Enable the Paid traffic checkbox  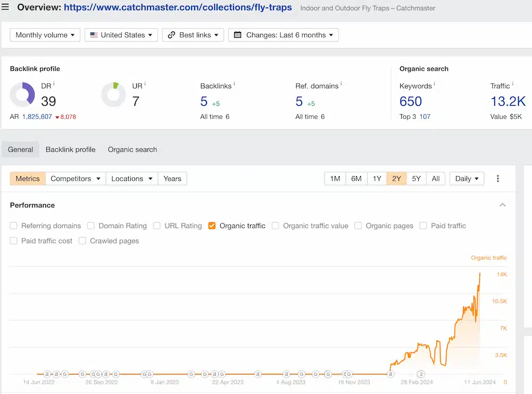tap(423, 225)
